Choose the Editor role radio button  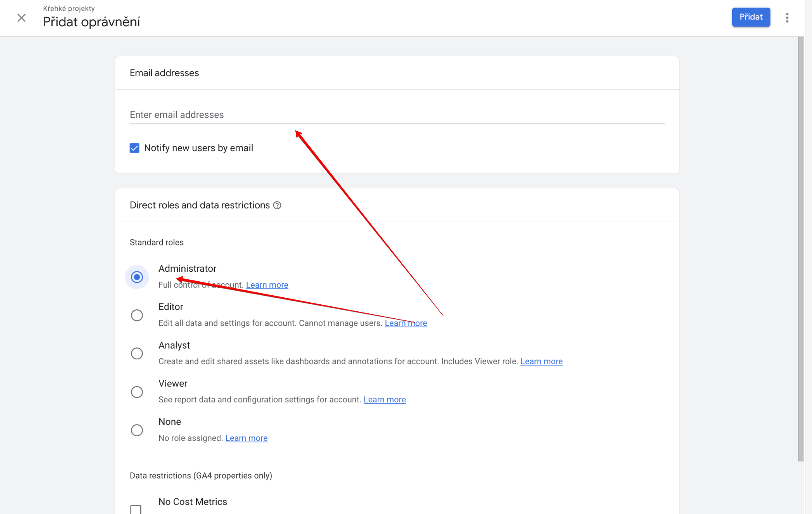pyautogui.click(x=137, y=315)
